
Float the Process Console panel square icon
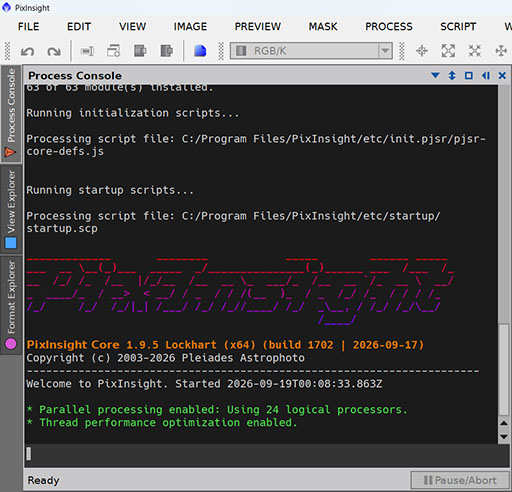click(x=469, y=76)
